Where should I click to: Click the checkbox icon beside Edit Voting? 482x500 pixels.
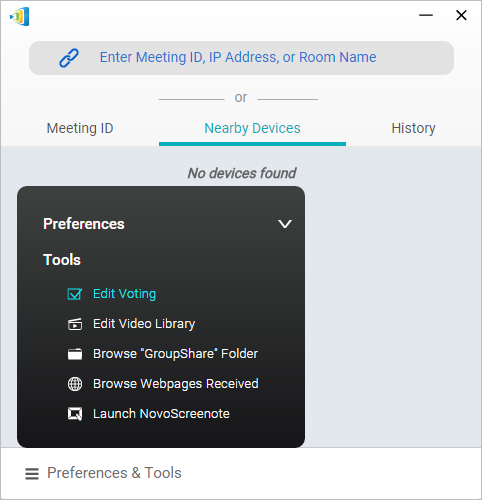click(75, 294)
